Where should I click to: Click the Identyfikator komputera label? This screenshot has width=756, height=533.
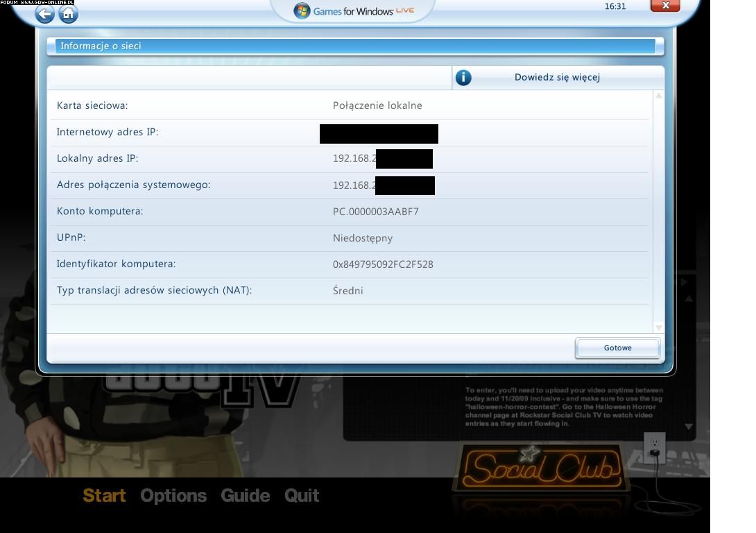117,264
